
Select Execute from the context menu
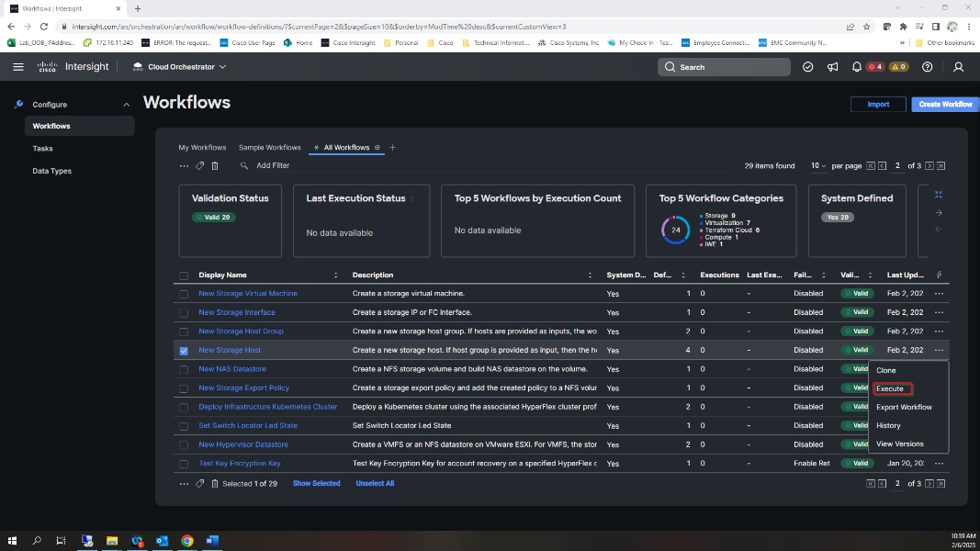(889, 388)
